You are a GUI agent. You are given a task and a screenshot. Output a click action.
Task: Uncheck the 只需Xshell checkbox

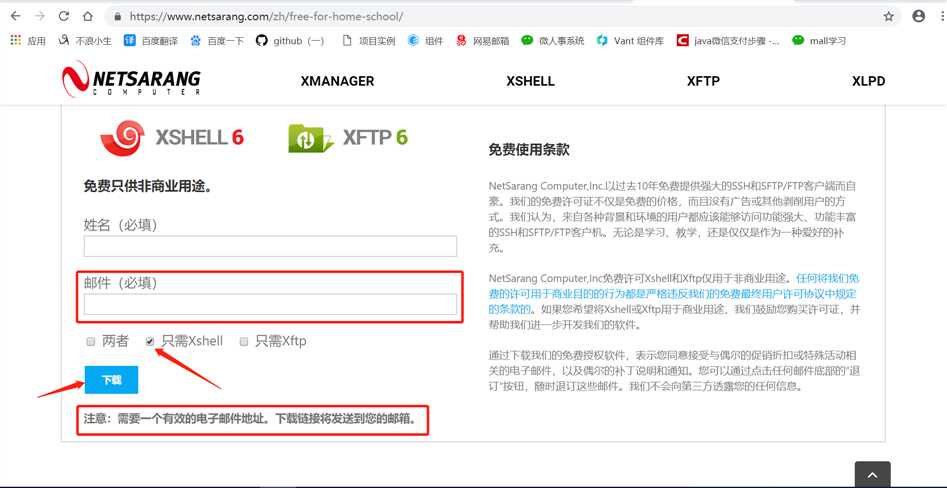click(150, 342)
